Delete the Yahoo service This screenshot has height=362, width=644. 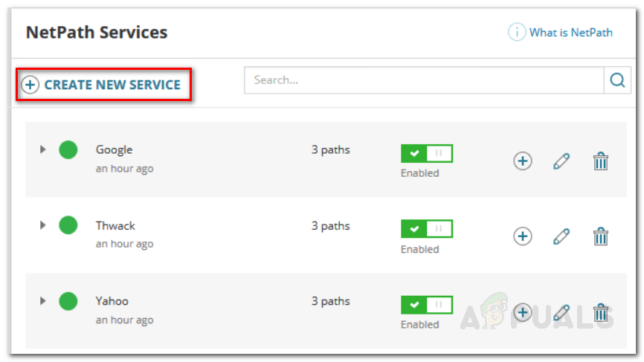pyautogui.click(x=601, y=312)
